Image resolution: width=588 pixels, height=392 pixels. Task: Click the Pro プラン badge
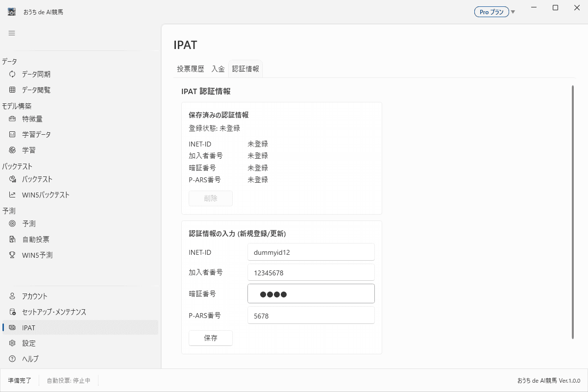(491, 12)
